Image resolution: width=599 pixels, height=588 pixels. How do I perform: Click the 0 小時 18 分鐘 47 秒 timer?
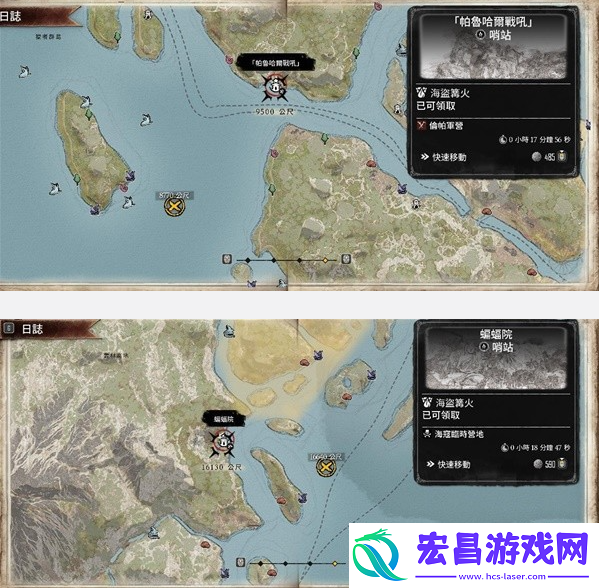coord(540,447)
